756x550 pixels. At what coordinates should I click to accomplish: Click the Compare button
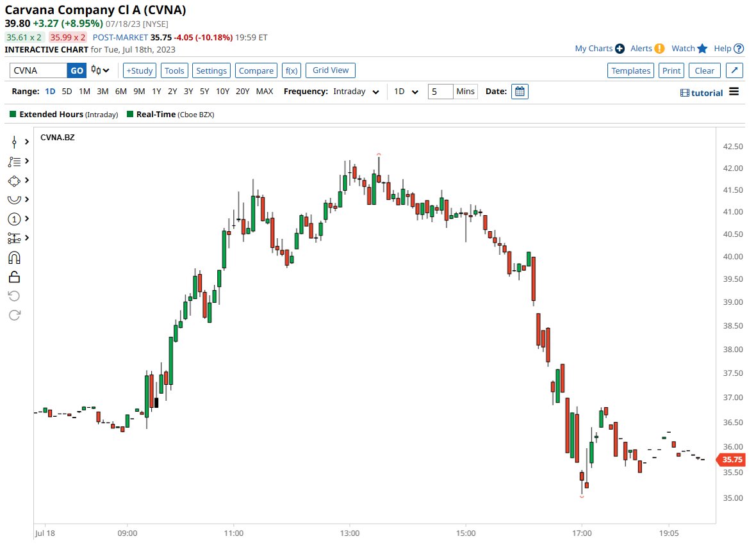click(x=256, y=70)
